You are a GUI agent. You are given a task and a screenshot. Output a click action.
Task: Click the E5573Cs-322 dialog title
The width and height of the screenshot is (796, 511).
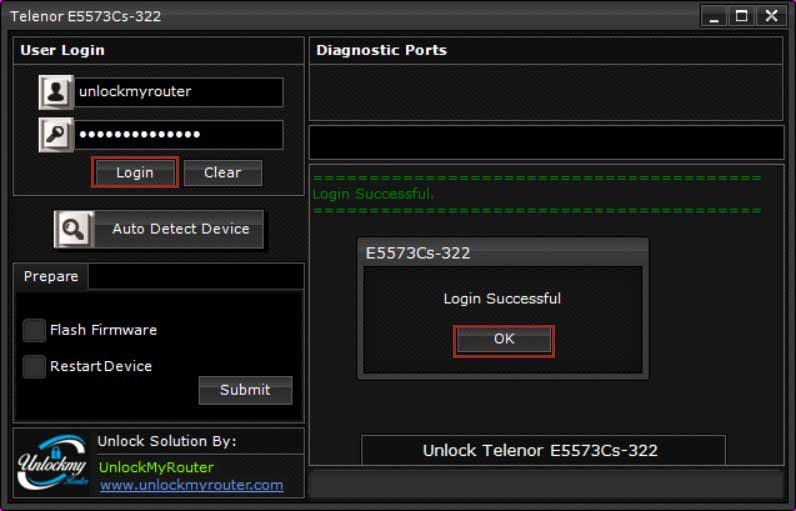418,253
